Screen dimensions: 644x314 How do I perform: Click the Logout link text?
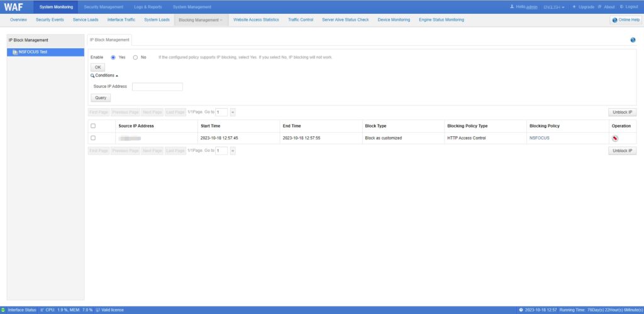(631, 7)
